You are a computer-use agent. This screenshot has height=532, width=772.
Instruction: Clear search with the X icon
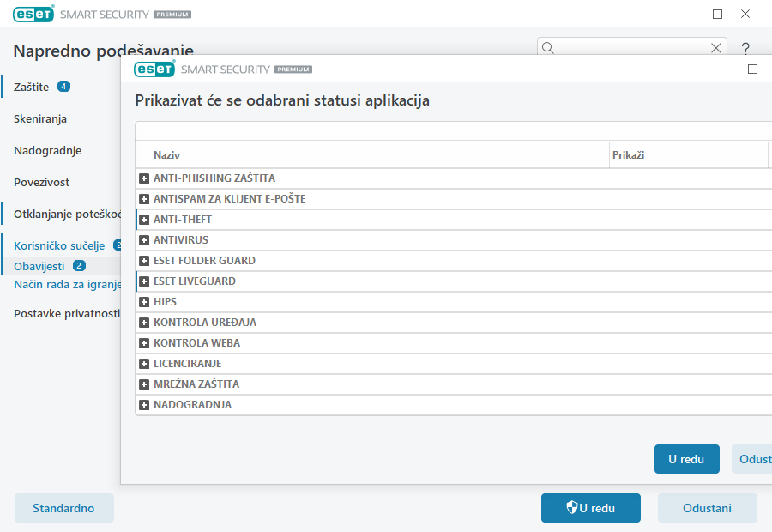716,48
